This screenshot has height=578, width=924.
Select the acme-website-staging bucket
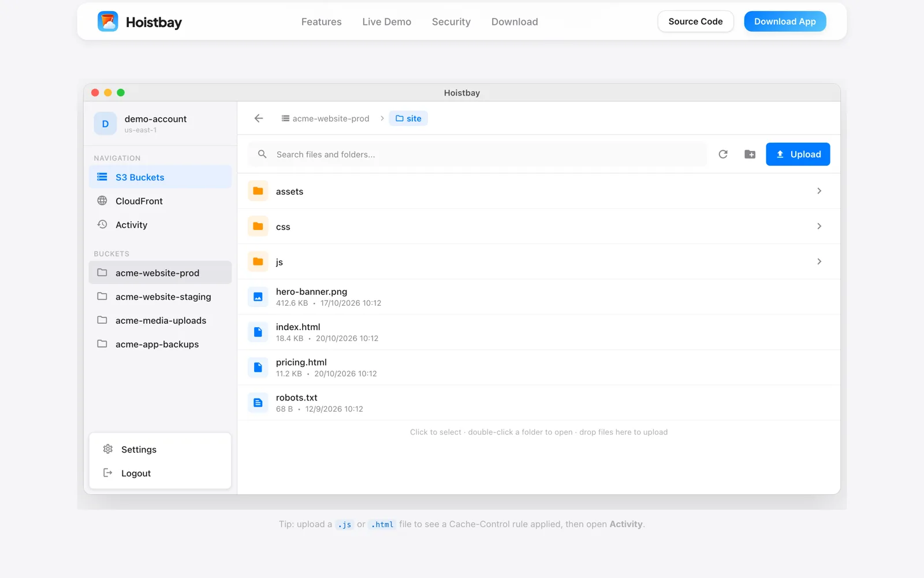click(x=160, y=297)
